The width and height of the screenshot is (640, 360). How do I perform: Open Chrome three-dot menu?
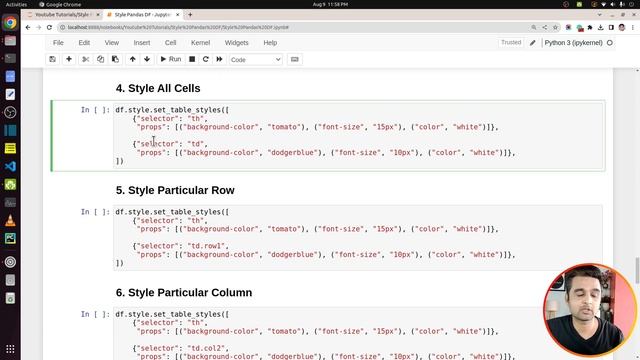tap(633, 27)
